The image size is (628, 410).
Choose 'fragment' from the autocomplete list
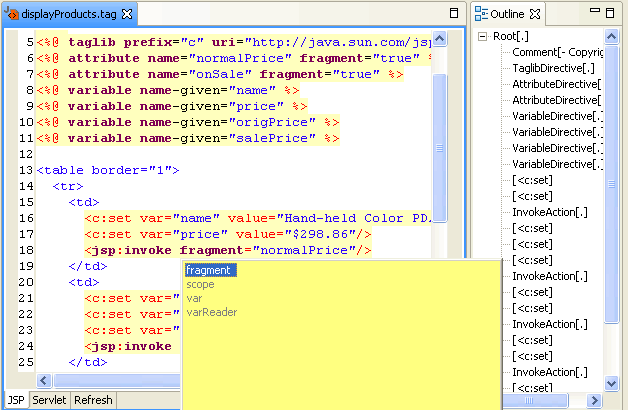click(209, 270)
